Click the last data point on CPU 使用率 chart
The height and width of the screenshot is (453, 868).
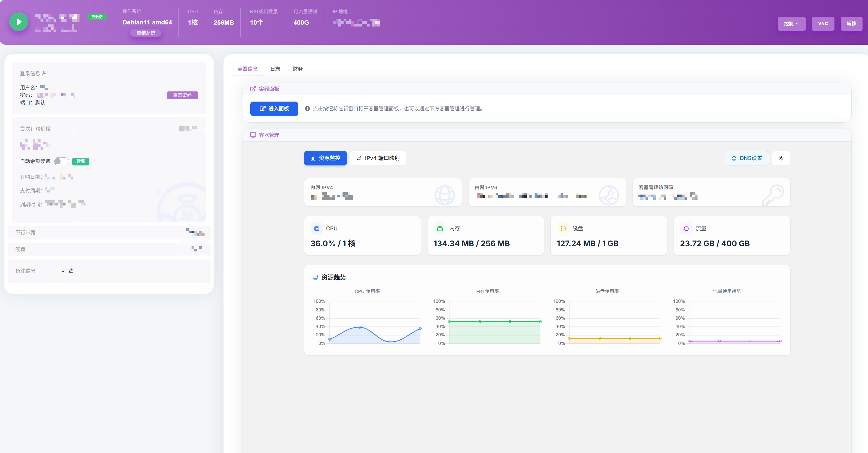[x=420, y=328]
